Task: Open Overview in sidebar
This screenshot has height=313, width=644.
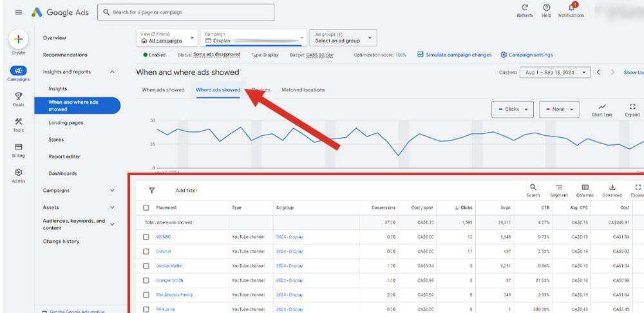Action: pyautogui.click(x=54, y=38)
